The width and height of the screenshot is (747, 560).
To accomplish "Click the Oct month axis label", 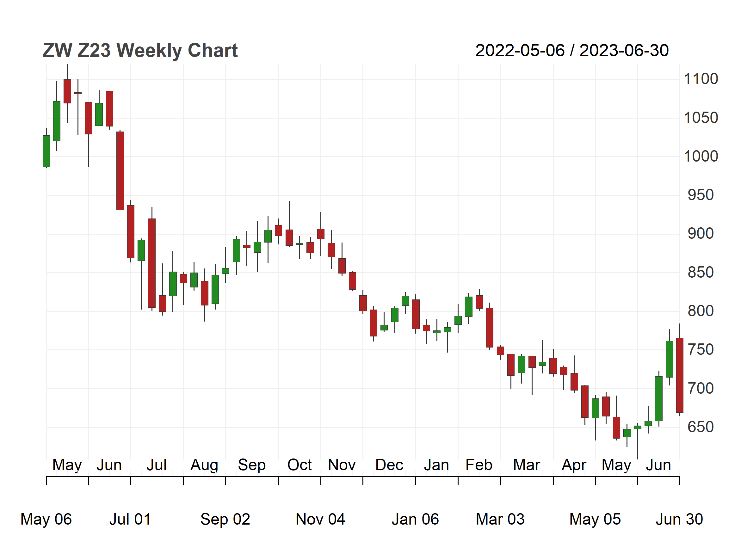I will 299,465.
